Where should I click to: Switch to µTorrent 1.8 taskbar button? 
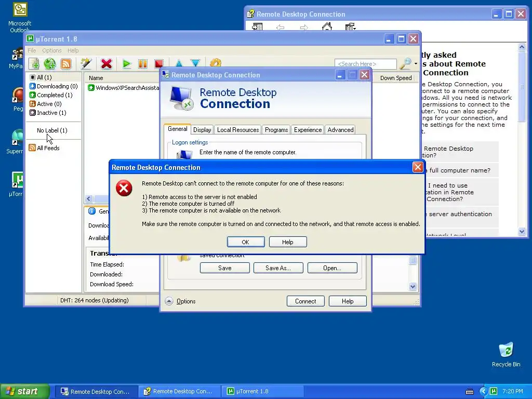(x=262, y=391)
